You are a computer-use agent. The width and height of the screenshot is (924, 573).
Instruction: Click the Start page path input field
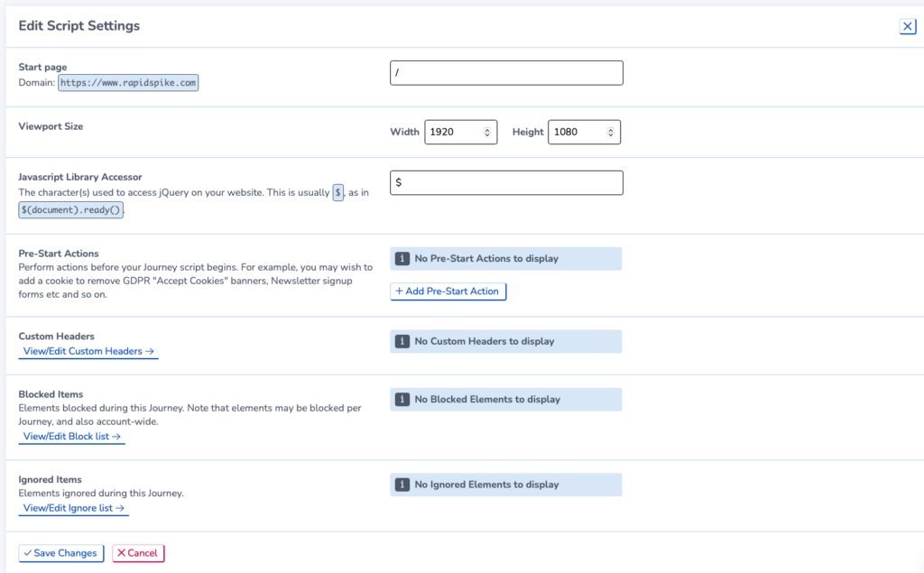point(506,73)
